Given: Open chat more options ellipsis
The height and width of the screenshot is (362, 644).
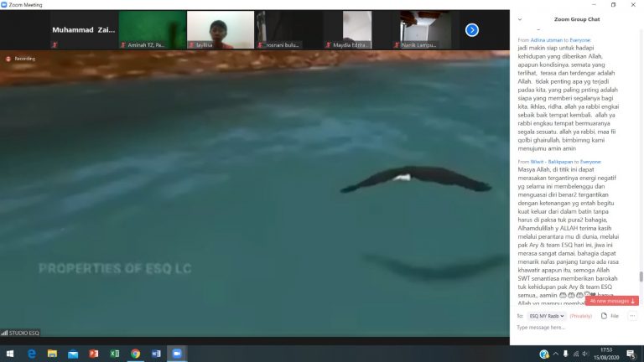Looking at the screenshot, I should point(632,316).
